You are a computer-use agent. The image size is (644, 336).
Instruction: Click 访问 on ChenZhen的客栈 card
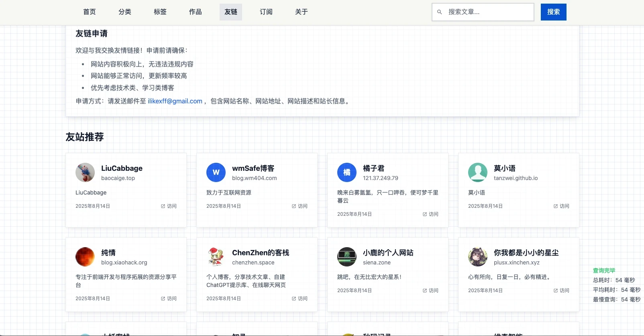[300, 299]
